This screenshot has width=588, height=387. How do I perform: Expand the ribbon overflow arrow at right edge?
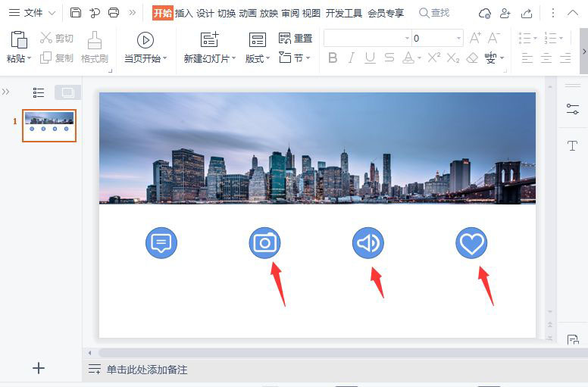point(584,51)
